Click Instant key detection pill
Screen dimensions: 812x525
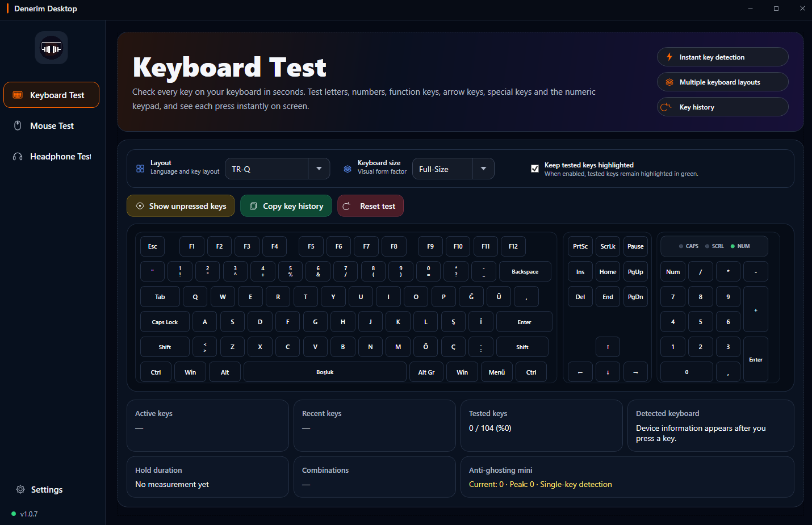pyautogui.click(x=722, y=57)
